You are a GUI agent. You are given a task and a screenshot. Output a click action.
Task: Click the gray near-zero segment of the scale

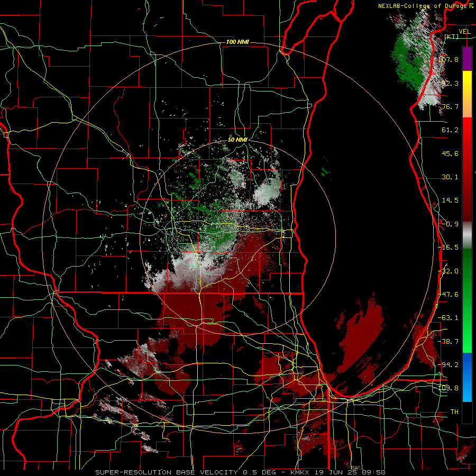[x=467, y=235]
